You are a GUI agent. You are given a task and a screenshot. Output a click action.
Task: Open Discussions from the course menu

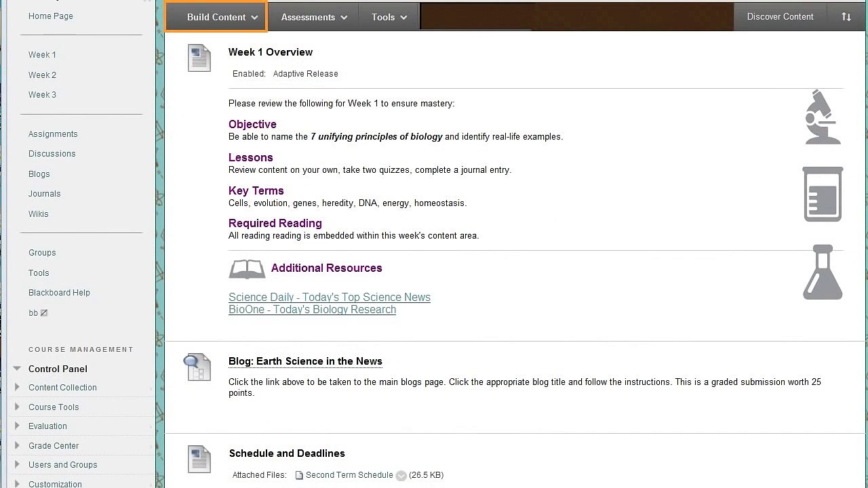click(x=52, y=154)
